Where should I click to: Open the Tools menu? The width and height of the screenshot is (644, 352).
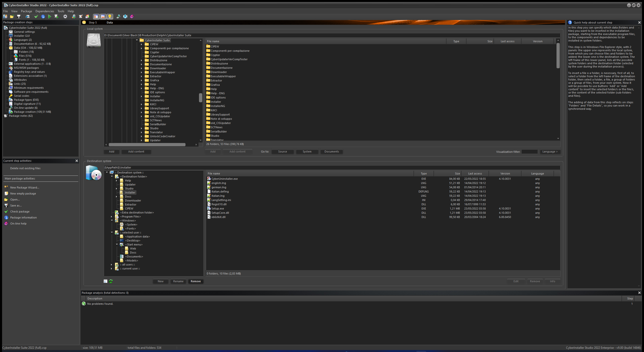[61, 11]
